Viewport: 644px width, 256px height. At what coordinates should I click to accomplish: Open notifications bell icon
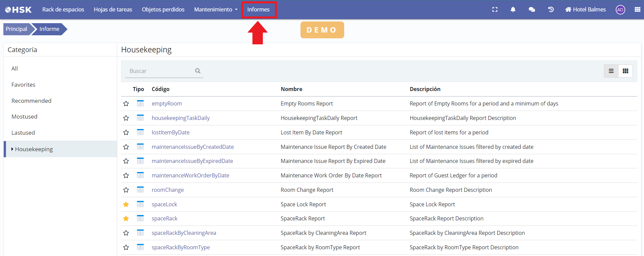[x=513, y=9]
